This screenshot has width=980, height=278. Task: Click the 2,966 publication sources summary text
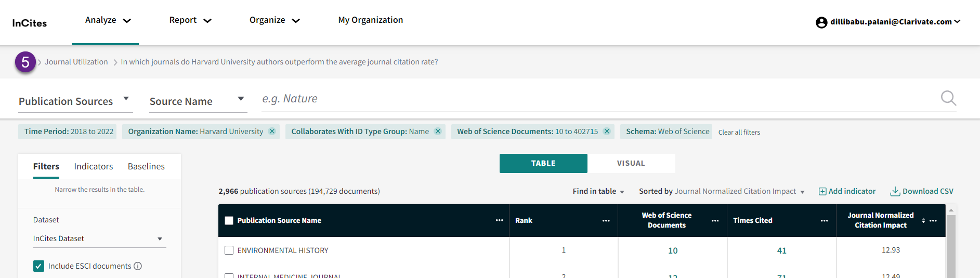click(299, 191)
